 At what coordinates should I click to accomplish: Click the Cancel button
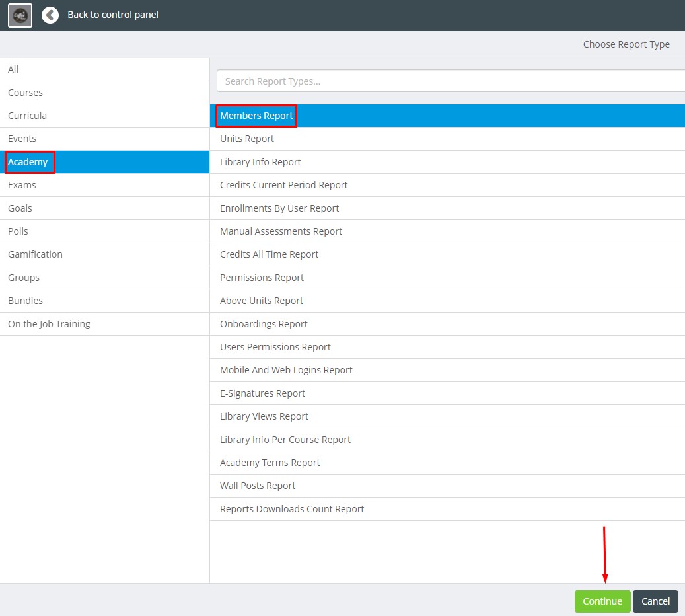point(655,601)
